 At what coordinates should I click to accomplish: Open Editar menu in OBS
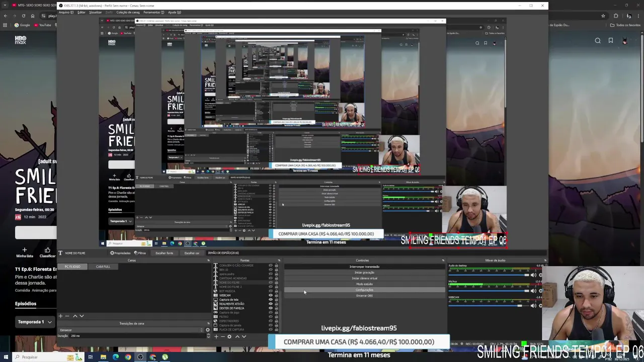(x=81, y=12)
